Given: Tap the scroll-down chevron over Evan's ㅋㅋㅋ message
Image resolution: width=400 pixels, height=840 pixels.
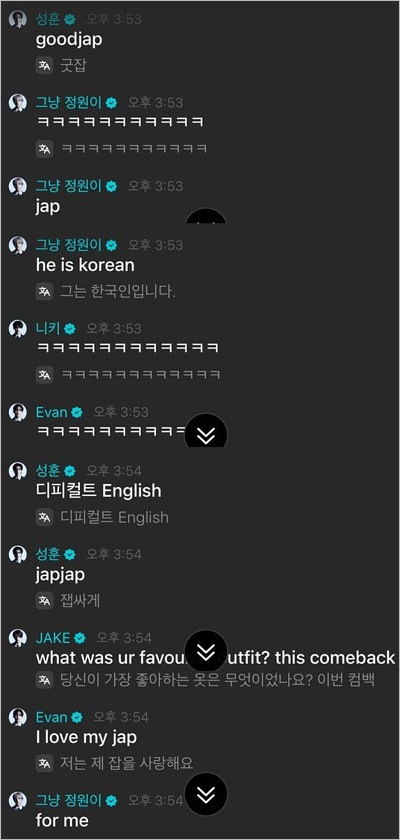Looking at the screenshot, I should click(206, 435).
